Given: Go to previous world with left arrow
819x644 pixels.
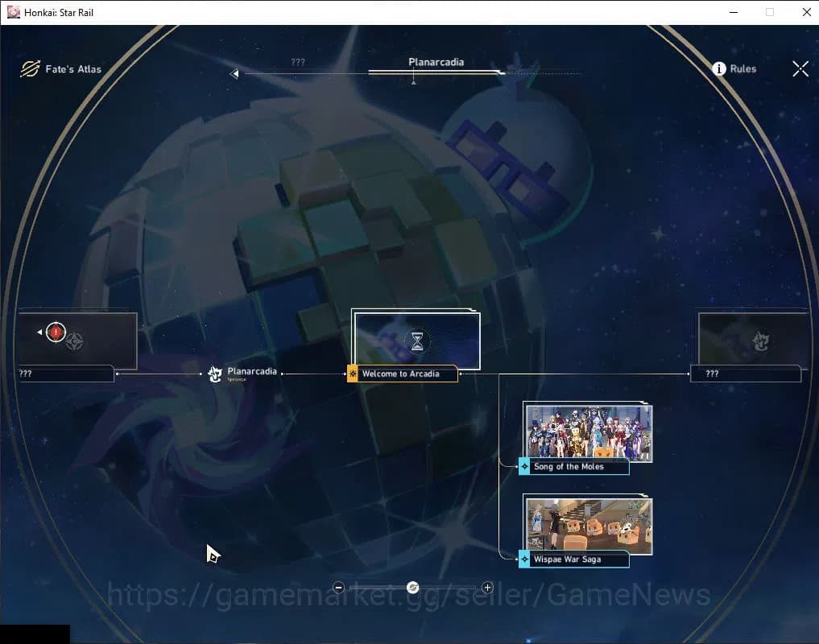Looking at the screenshot, I should tap(234, 74).
